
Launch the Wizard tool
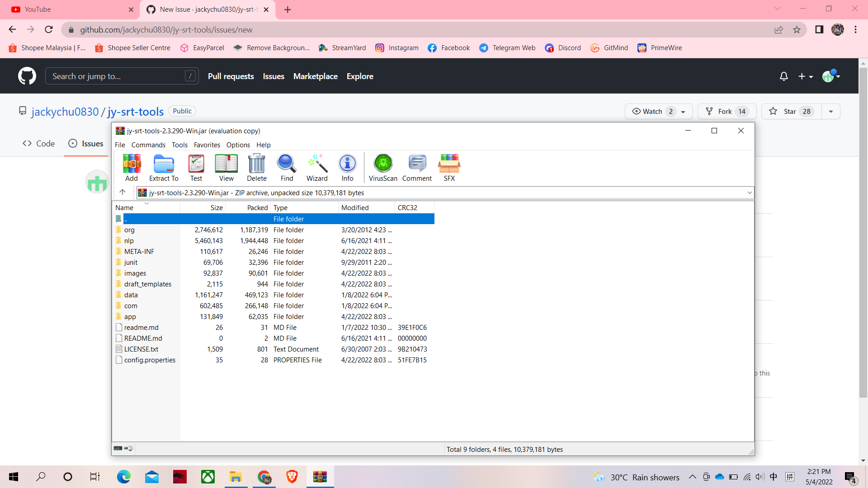click(x=317, y=168)
